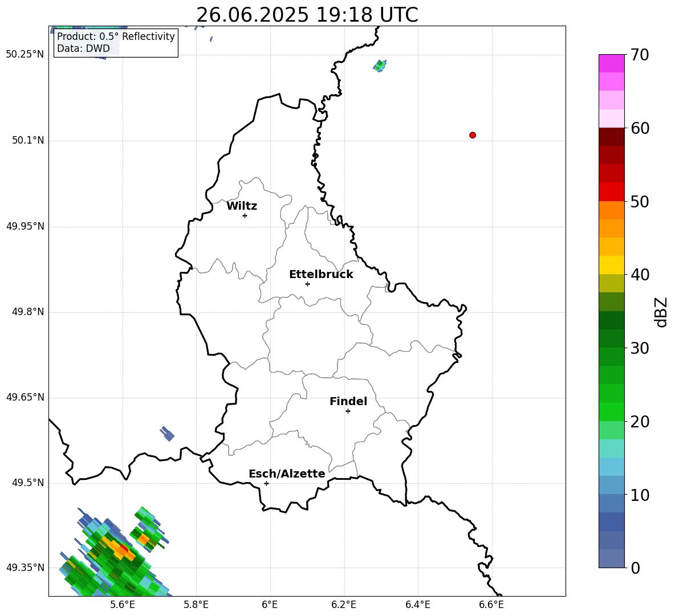Click the 50.1°N latitude label

tap(28, 141)
